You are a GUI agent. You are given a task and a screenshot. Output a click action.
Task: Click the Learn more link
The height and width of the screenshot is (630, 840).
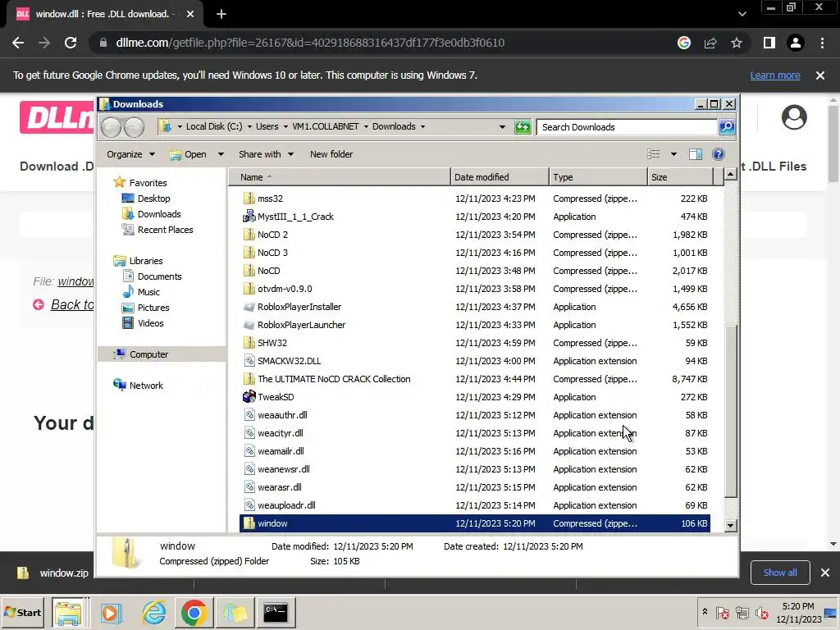(x=775, y=75)
